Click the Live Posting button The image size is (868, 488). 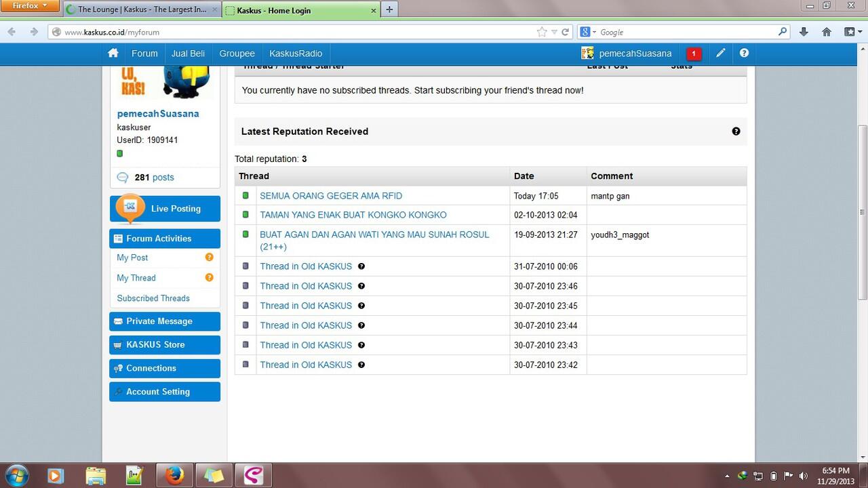pyautogui.click(x=165, y=209)
